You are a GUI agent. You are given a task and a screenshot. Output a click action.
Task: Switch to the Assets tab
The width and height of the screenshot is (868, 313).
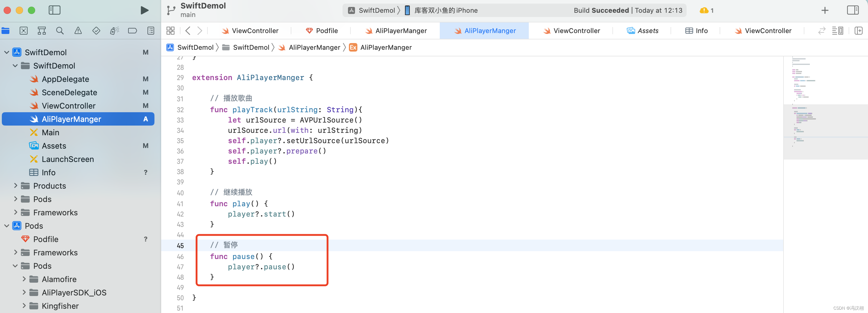click(x=643, y=31)
